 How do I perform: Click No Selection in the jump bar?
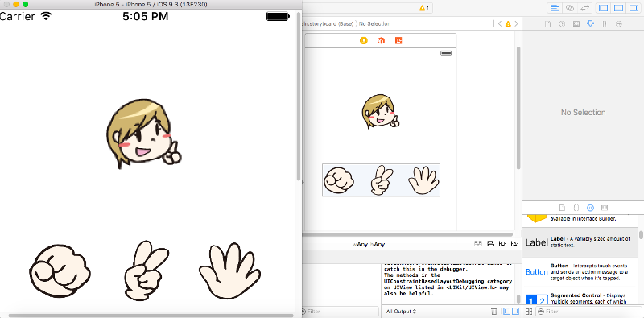[374, 24]
